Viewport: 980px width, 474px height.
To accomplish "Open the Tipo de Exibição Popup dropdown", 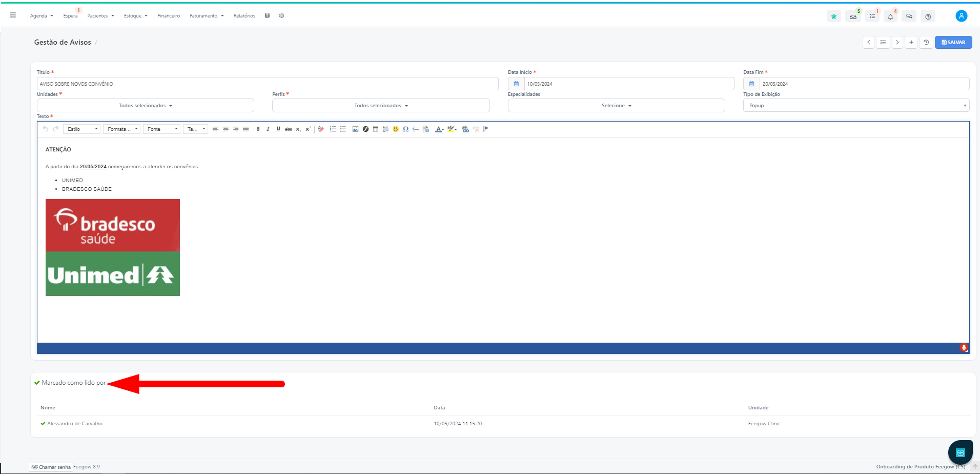I will pos(856,106).
